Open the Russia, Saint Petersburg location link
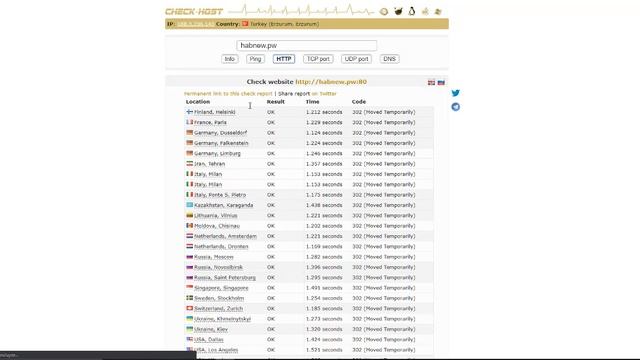640x360 pixels. tap(225, 278)
